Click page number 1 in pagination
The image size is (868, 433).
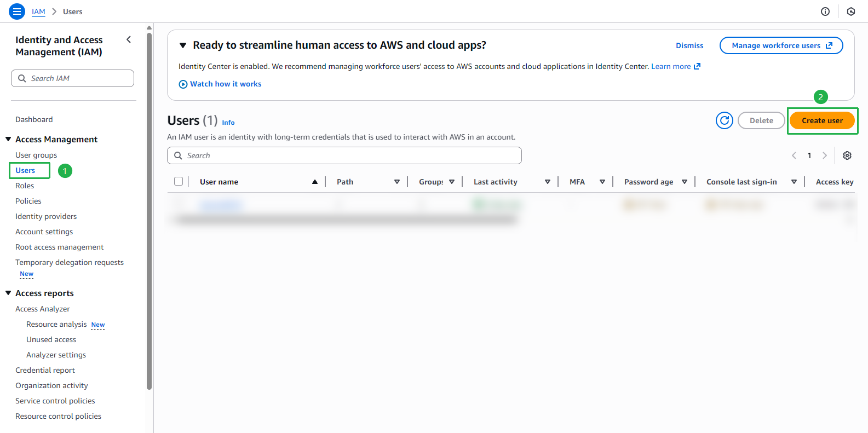tap(809, 155)
